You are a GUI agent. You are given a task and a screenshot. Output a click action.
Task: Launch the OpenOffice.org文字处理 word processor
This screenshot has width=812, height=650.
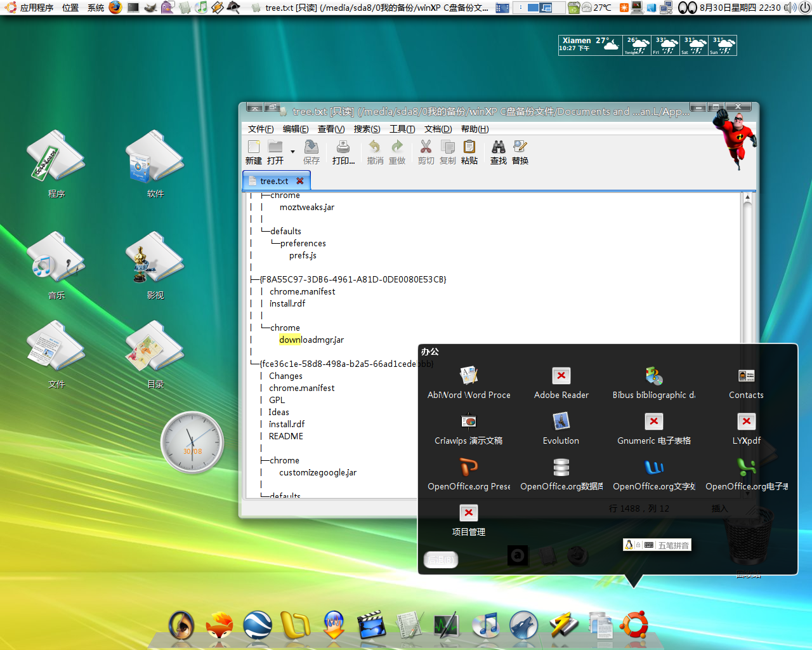(654, 475)
